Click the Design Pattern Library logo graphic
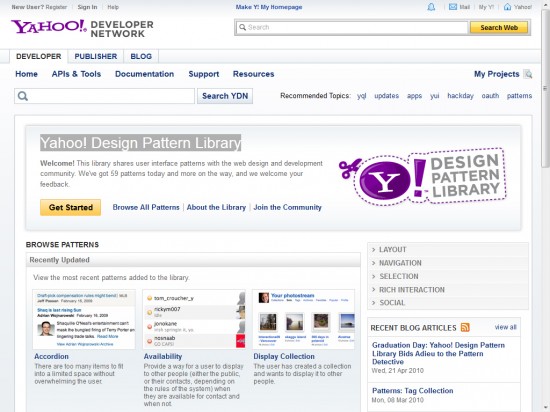The image size is (550, 412). [423, 176]
